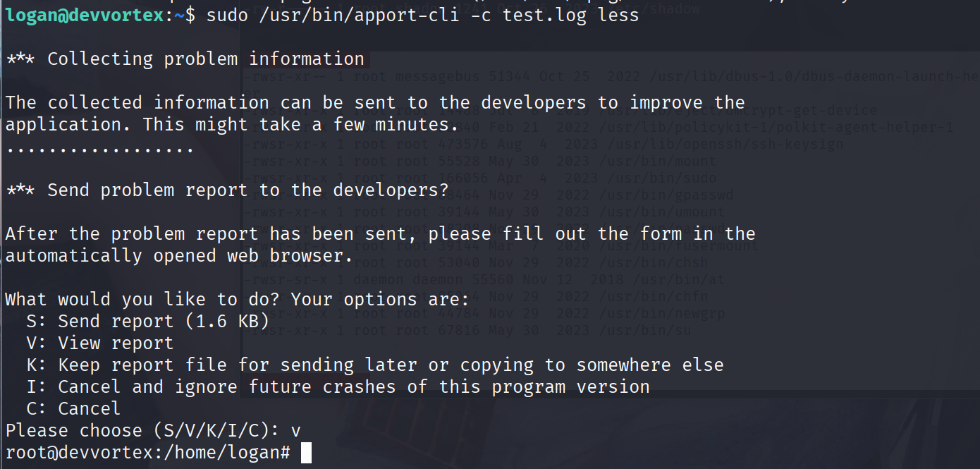This screenshot has height=469, width=980.
Task: Click "application. This might take a few minutes."
Action: [232, 125]
